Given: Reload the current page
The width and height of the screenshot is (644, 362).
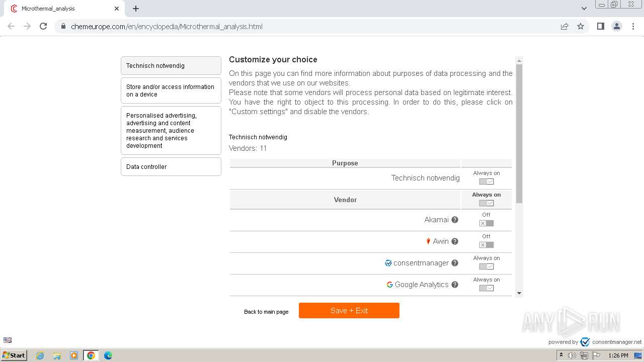Looking at the screenshot, I should tap(43, 26).
